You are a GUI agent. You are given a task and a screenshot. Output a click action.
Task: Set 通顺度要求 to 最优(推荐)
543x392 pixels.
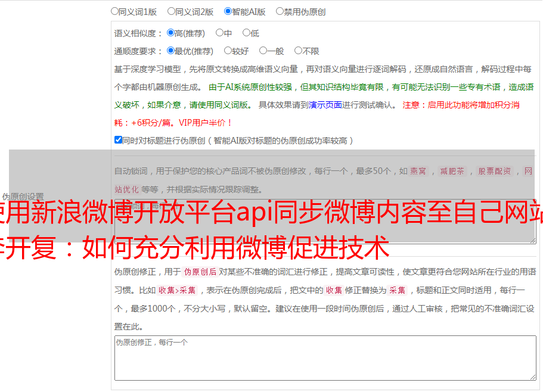pyautogui.click(x=170, y=51)
